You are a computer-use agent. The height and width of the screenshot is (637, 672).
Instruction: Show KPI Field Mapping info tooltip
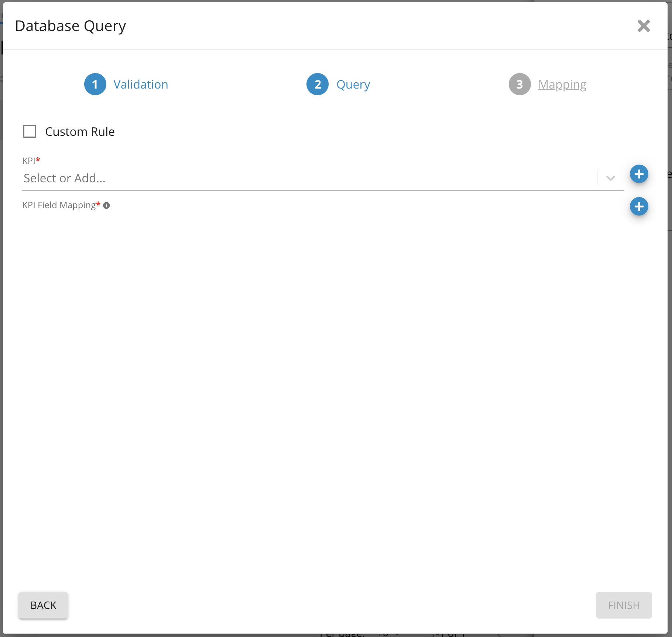(x=106, y=206)
